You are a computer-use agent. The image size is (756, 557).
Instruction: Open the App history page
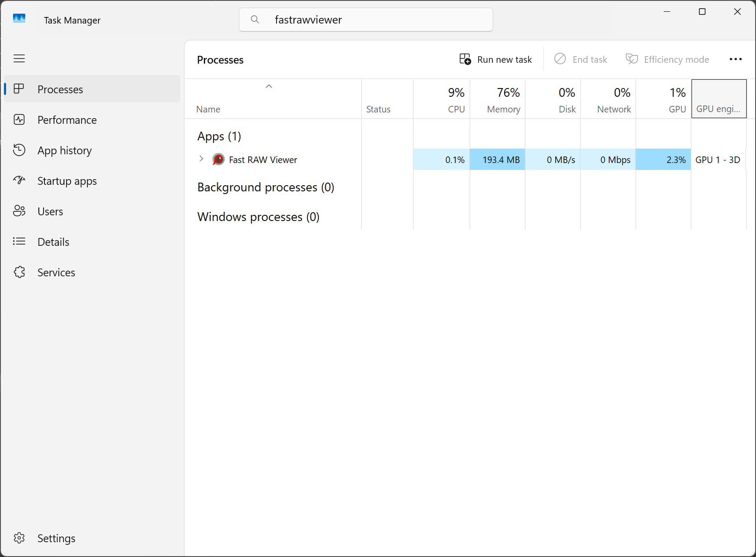point(92,150)
